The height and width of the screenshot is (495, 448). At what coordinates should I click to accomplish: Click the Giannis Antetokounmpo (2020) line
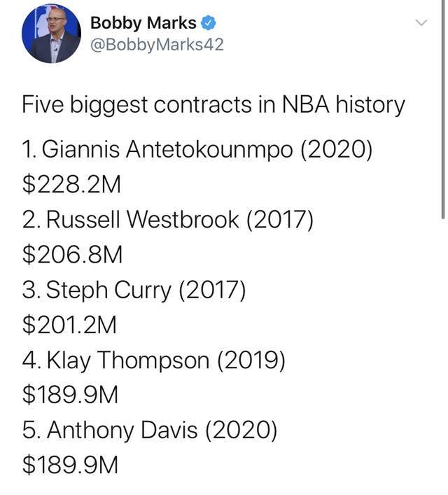[197, 149]
